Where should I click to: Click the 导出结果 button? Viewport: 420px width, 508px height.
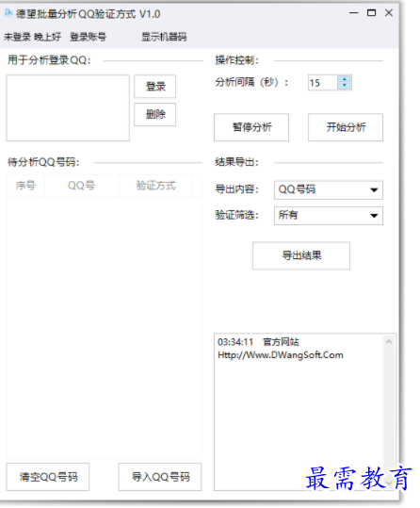[x=301, y=255]
